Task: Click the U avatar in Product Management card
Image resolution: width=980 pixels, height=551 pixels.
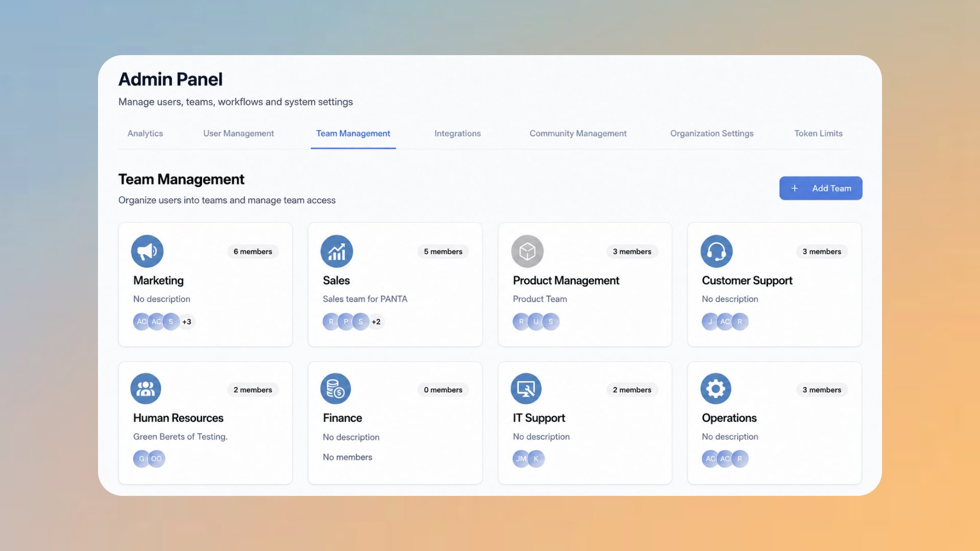Action: [535, 321]
